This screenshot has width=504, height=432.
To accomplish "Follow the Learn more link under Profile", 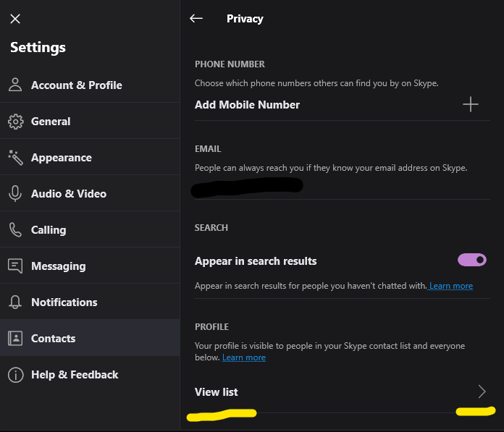I will pos(244,357).
